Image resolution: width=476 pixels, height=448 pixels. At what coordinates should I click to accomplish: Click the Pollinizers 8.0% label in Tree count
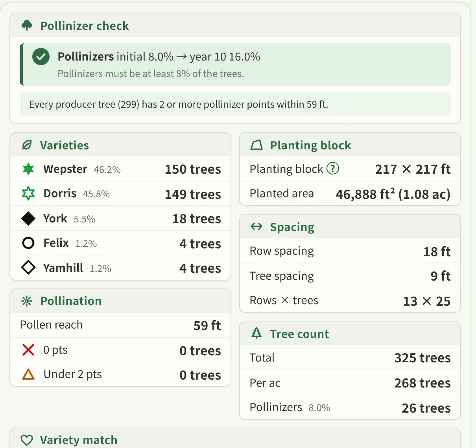pyautogui.click(x=290, y=408)
